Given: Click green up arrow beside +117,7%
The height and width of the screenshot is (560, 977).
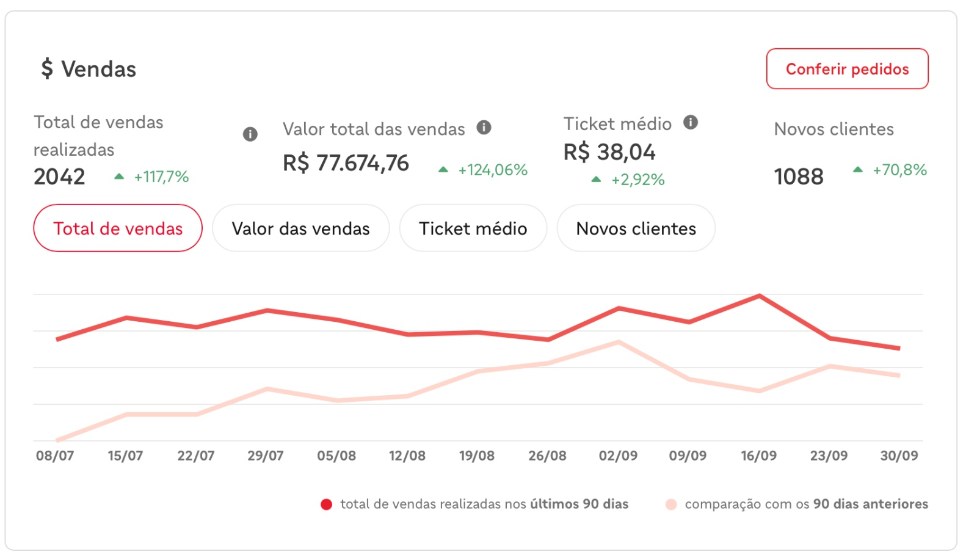Looking at the screenshot, I should [x=119, y=177].
